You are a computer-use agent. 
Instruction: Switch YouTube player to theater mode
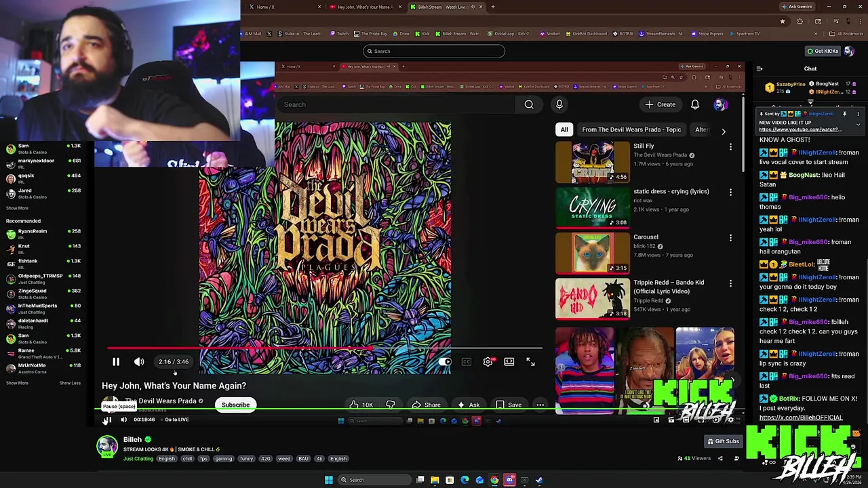pos(509,362)
